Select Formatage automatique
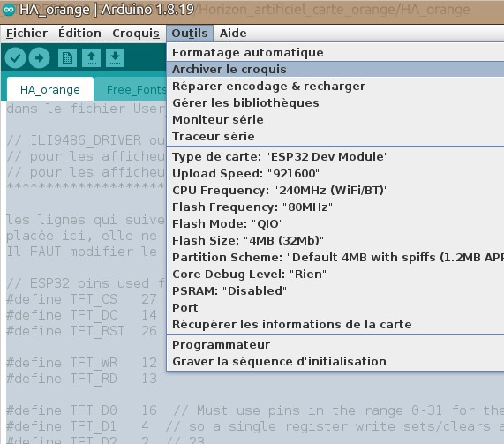504x444 pixels. 335,52
